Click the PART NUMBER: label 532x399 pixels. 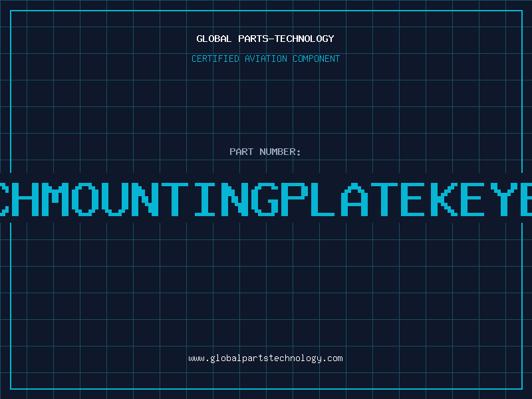pos(265,152)
